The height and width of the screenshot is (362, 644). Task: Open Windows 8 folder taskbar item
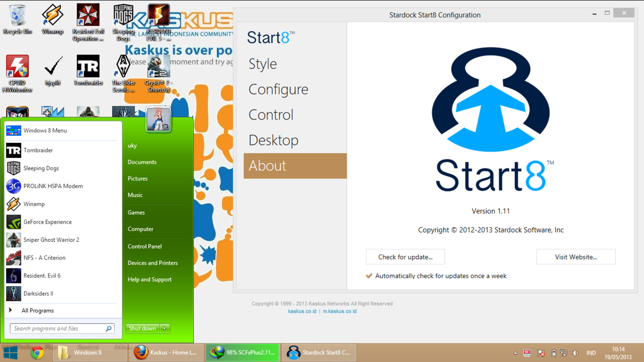point(91,352)
